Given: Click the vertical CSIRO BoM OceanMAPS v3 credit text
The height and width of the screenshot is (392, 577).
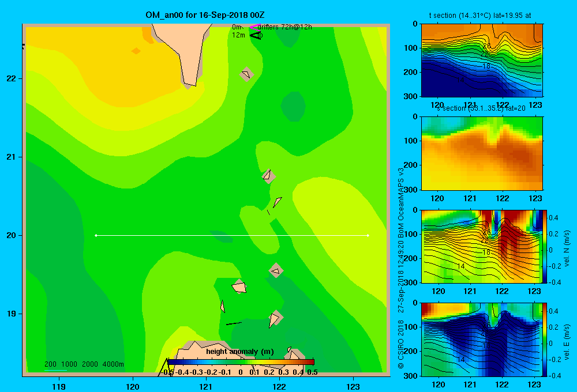Looking at the screenshot, I should (x=401, y=268).
